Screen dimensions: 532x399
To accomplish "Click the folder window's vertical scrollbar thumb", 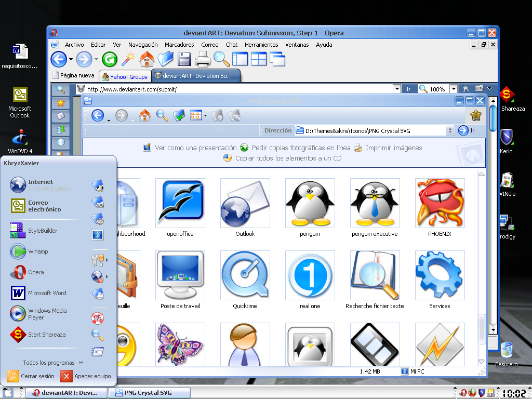I will [x=481, y=329].
